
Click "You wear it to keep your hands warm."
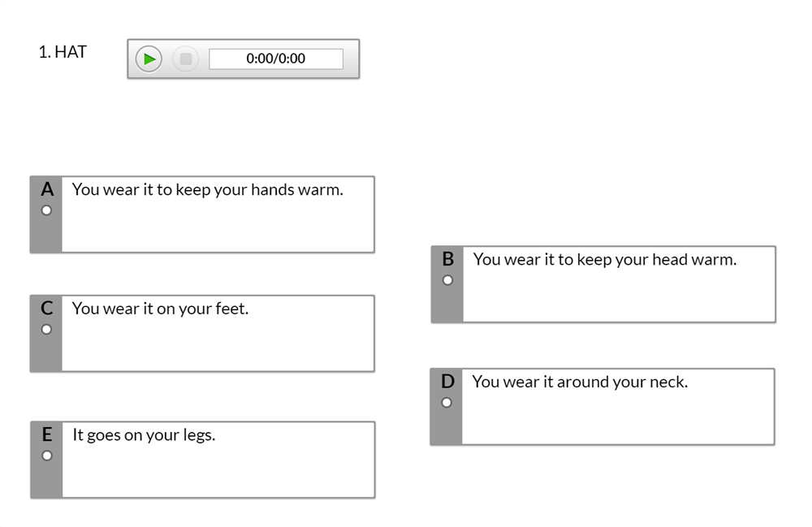tap(207, 190)
